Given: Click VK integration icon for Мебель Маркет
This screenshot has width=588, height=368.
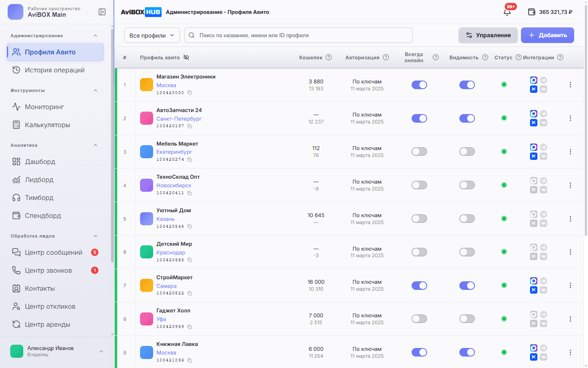Looking at the screenshot, I should point(543,156).
